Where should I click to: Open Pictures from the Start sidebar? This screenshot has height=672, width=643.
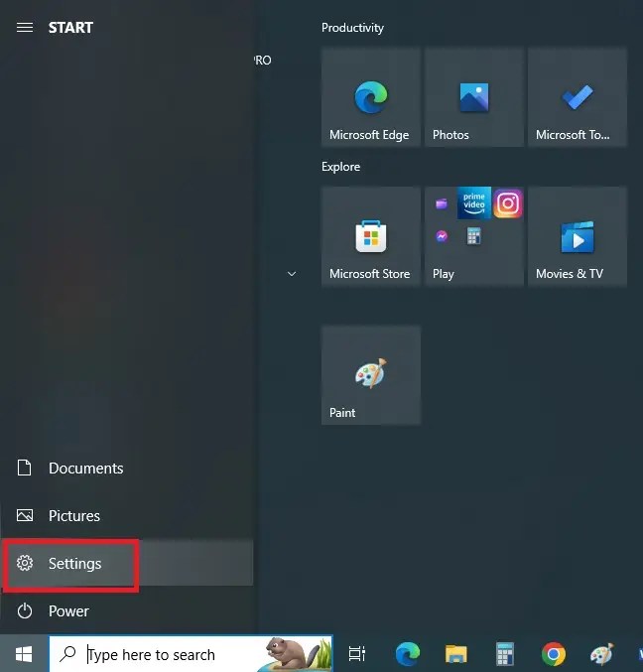coord(127,515)
